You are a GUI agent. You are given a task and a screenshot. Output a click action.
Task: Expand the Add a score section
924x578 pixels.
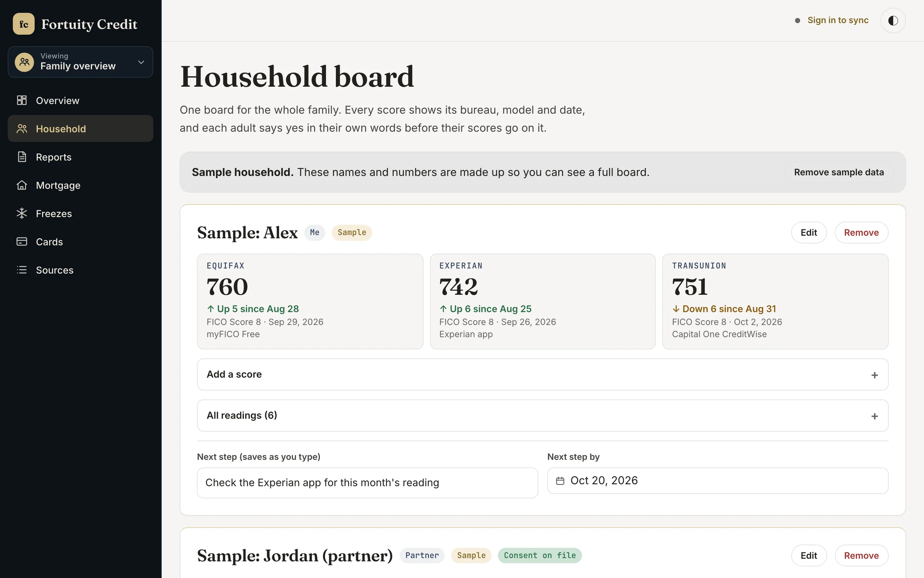coord(542,375)
